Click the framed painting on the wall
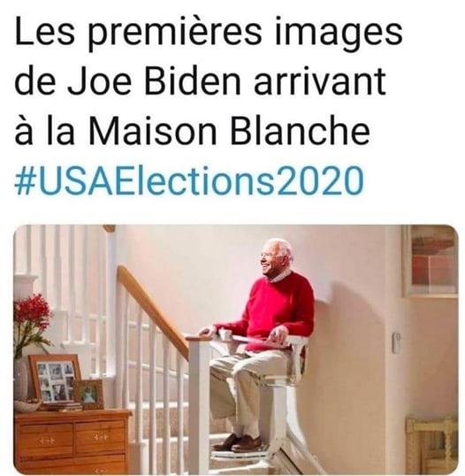This screenshot has height=476, width=465. pyautogui.click(x=431, y=261)
